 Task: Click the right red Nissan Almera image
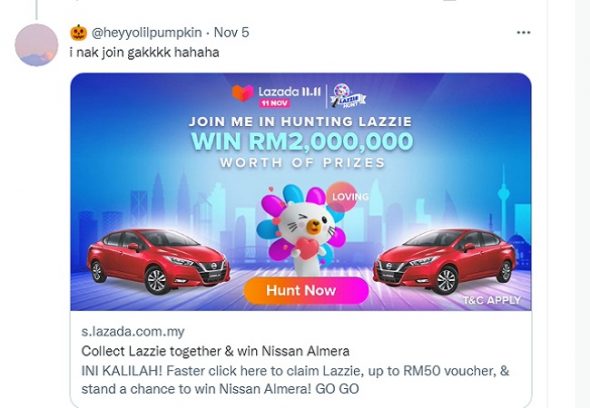point(444,260)
